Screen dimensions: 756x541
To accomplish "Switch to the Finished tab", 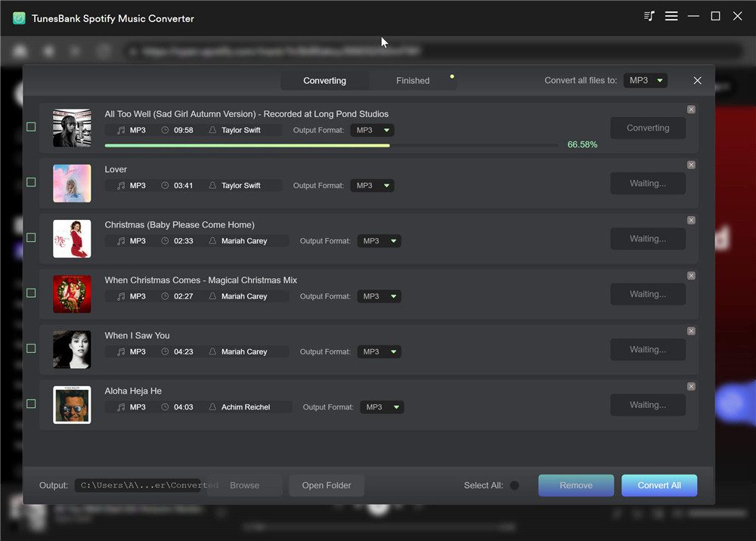I will tap(413, 80).
